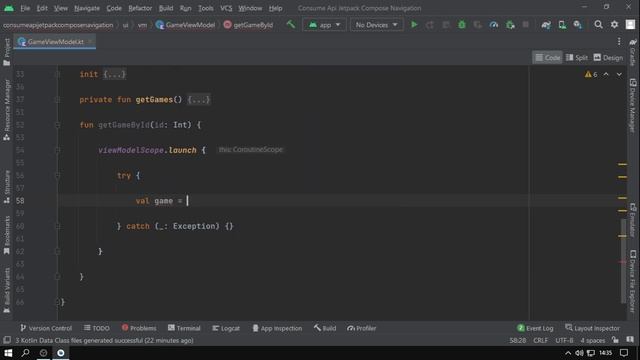This screenshot has width=640, height=360.
Task: Open the Navigate menu
Action: (87, 8)
